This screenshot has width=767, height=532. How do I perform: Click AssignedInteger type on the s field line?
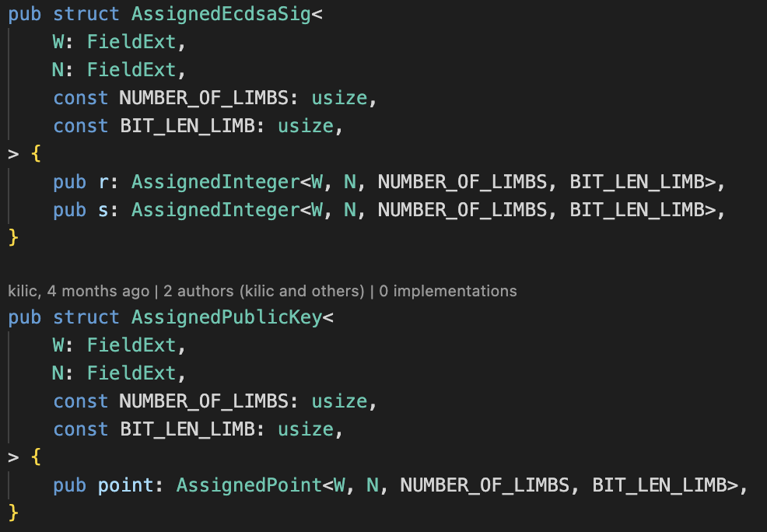(x=215, y=210)
